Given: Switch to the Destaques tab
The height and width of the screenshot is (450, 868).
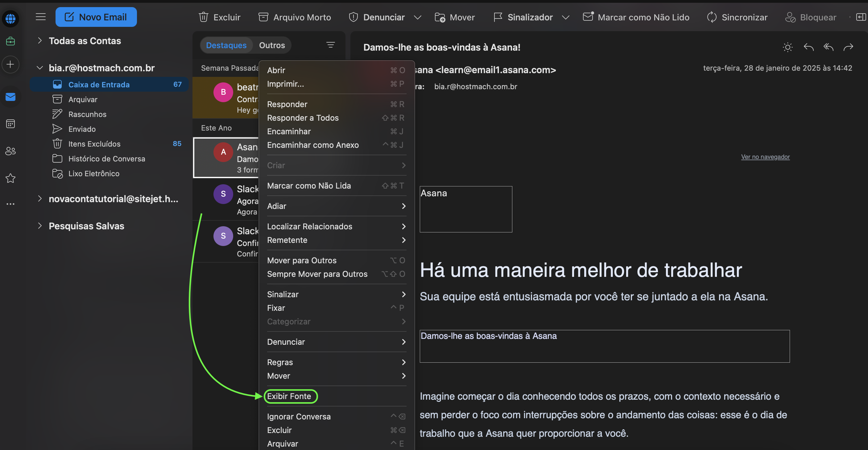Looking at the screenshot, I should tap(226, 45).
